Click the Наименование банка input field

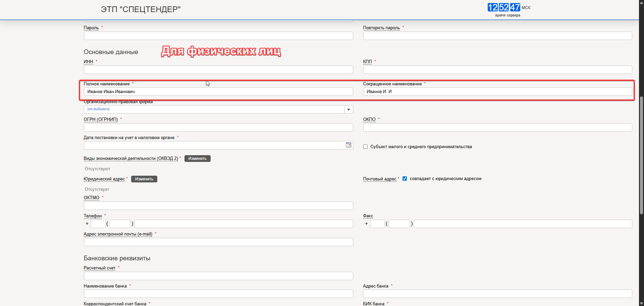pyautogui.click(x=218, y=294)
